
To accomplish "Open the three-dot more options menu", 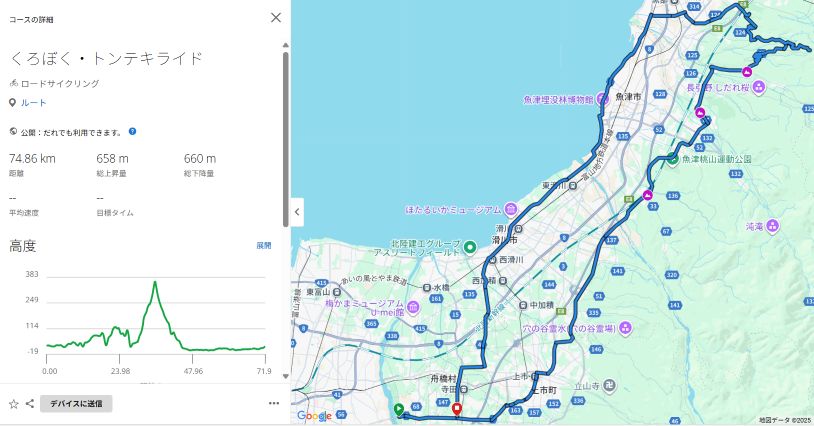I will coord(273,404).
